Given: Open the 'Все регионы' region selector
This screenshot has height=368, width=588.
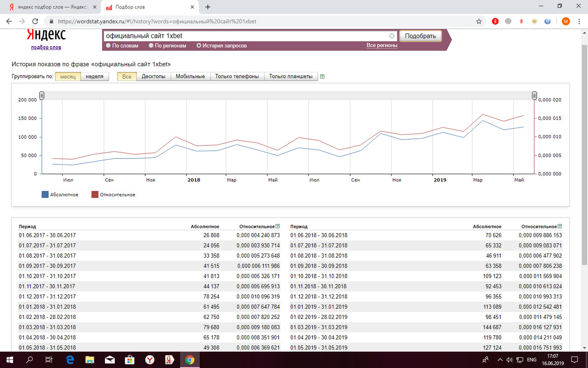Looking at the screenshot, I should tap(382, 45).
